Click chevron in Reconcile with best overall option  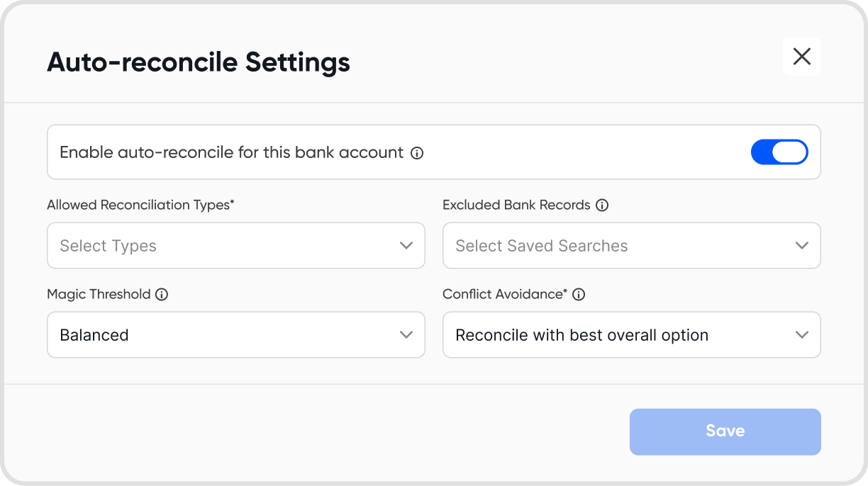802,335
